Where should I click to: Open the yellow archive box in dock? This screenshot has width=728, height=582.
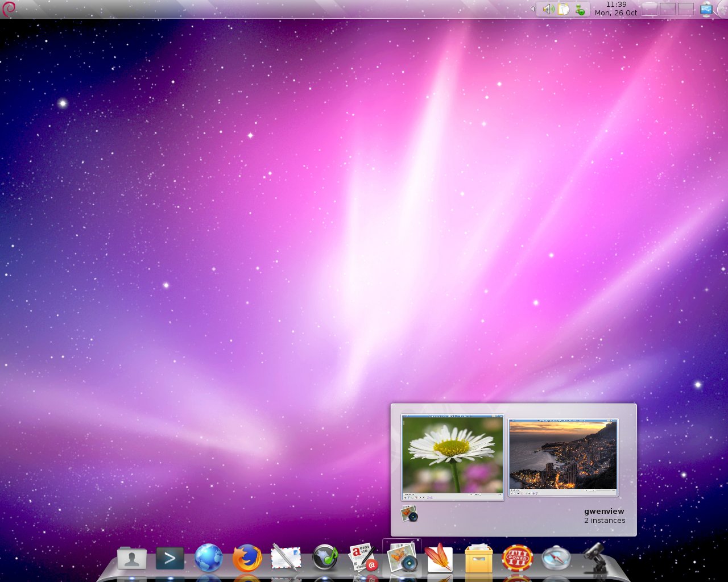tap(478, 558)
